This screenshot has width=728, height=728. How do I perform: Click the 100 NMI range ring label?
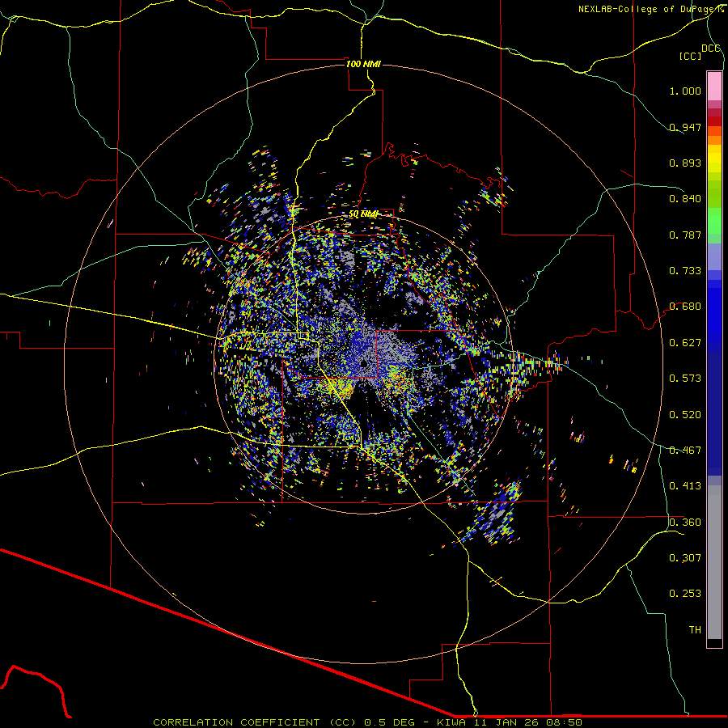pos(363,64)
